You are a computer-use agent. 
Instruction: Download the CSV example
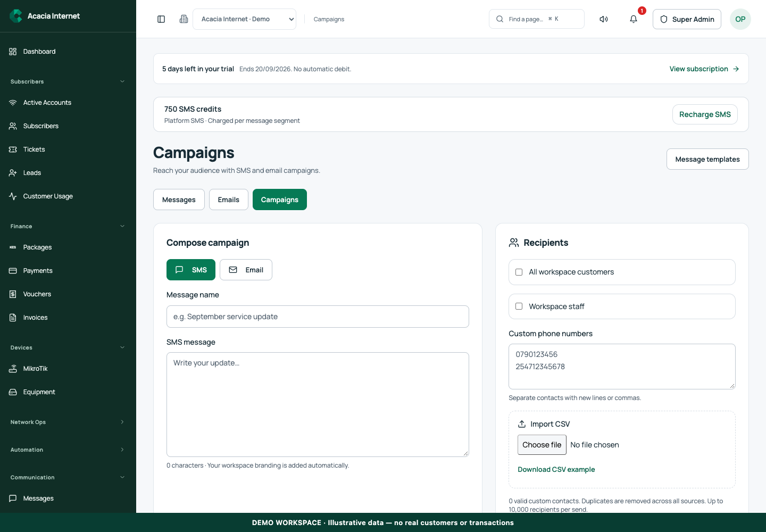(556, 469)
